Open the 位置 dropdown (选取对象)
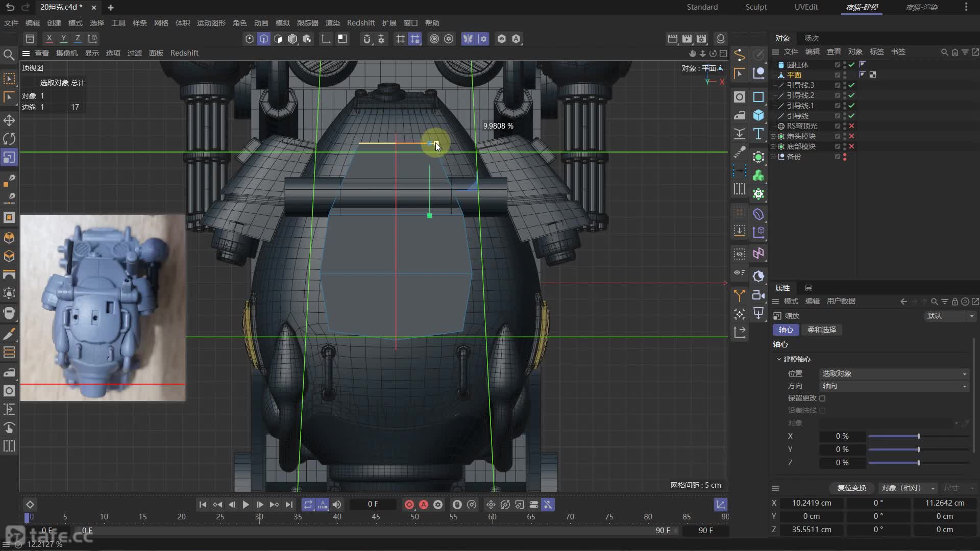Screen dimensions: 980x551 894,373
